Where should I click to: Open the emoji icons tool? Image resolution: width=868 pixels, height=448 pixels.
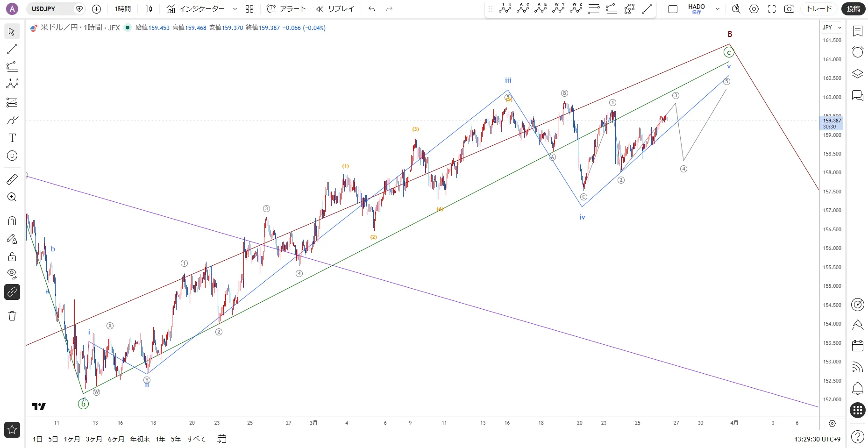[12, 156]
